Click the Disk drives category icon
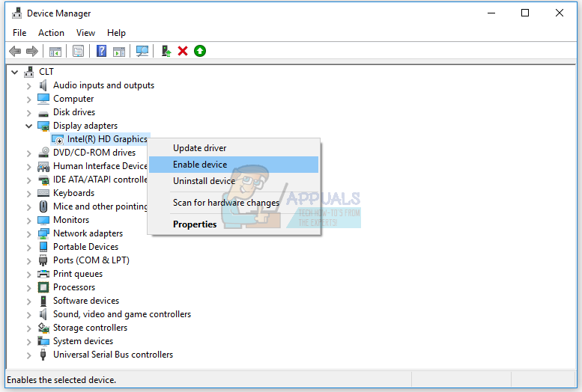This screenshot has width=582, height=392. [43, 113]
